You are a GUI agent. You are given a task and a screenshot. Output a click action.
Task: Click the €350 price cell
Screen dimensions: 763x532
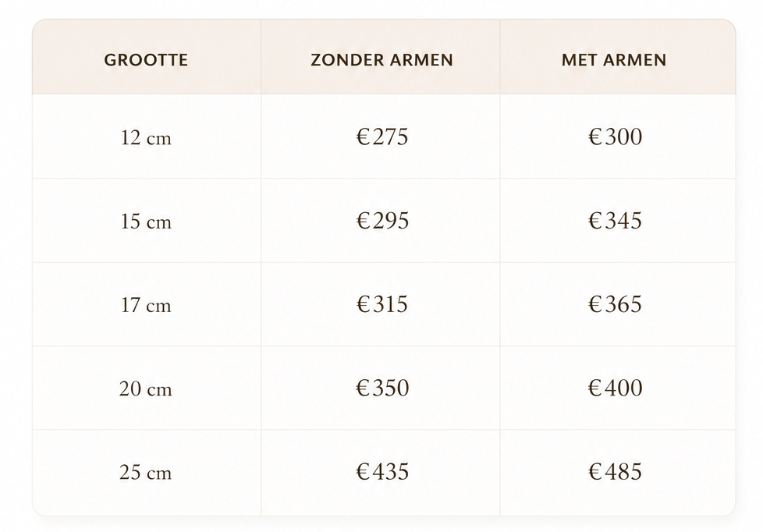[382, 388]
